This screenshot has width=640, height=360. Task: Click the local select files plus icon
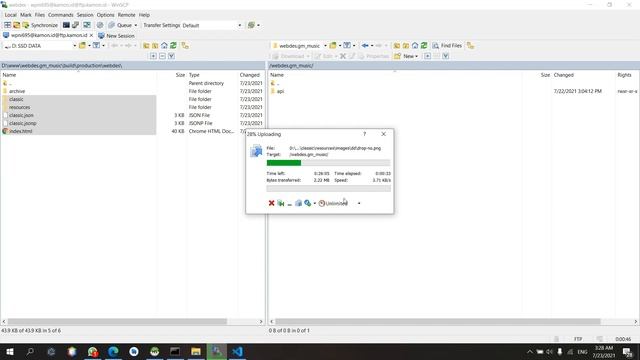coord(153,56)
